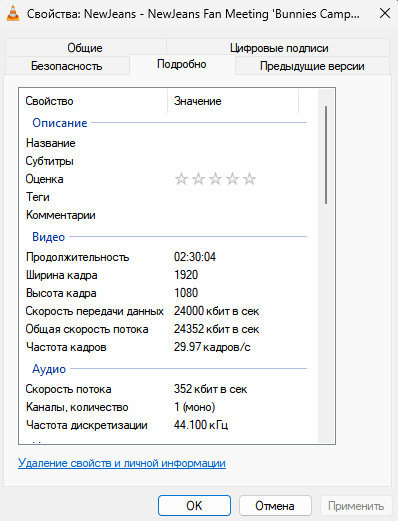Click the Отмена button

click(x=275, y=506)
